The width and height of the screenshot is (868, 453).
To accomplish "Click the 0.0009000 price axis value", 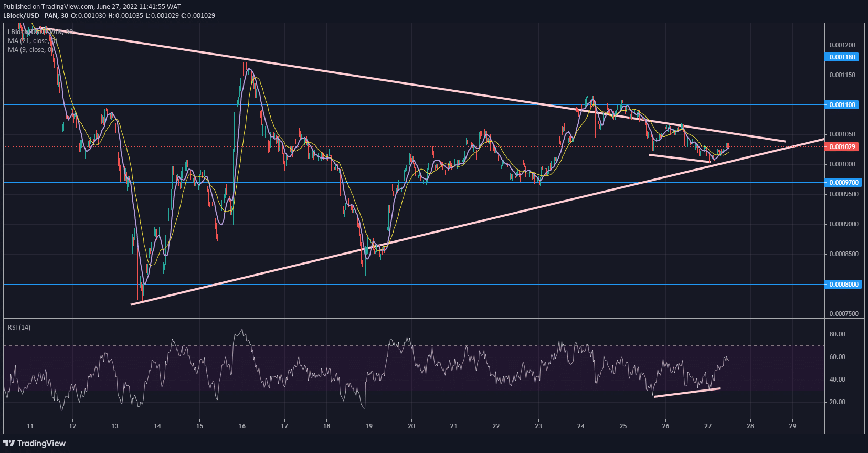I will [x=844, y=224].
